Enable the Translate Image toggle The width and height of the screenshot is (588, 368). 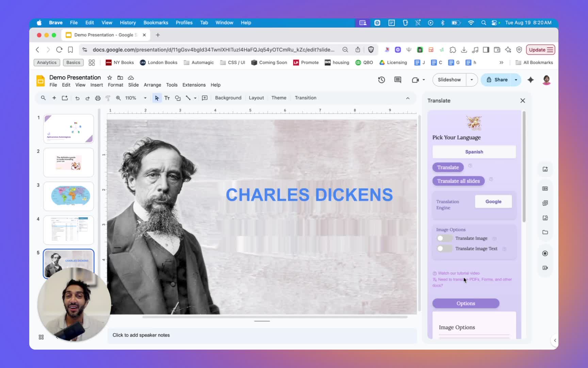444,238
